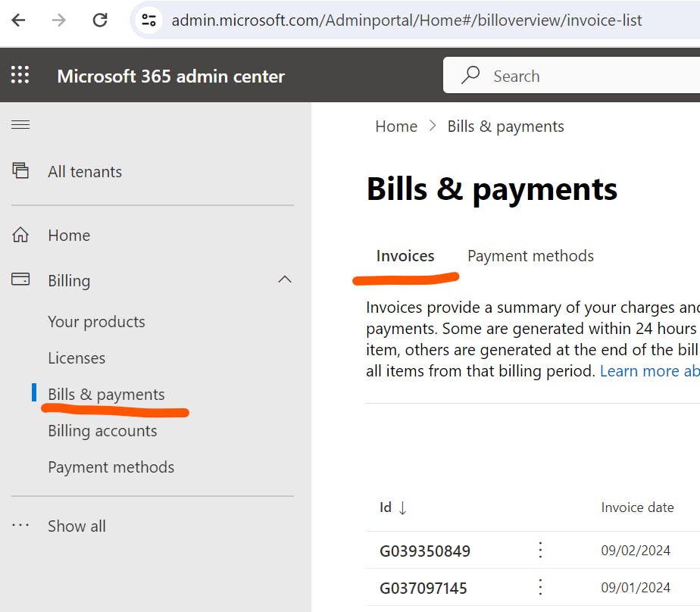Open more actions for invoice G039350849

541,550
